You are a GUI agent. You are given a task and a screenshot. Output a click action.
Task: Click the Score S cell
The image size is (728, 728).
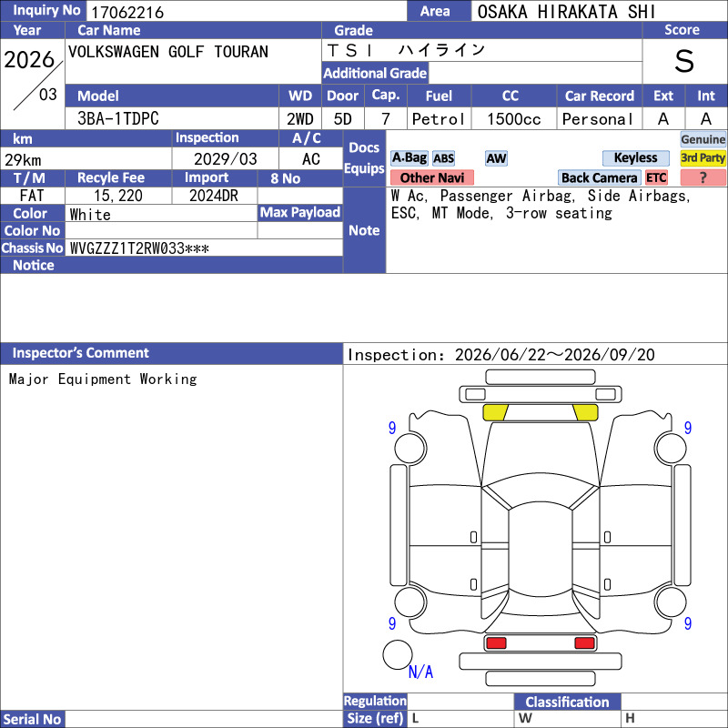tap(684, 61)
